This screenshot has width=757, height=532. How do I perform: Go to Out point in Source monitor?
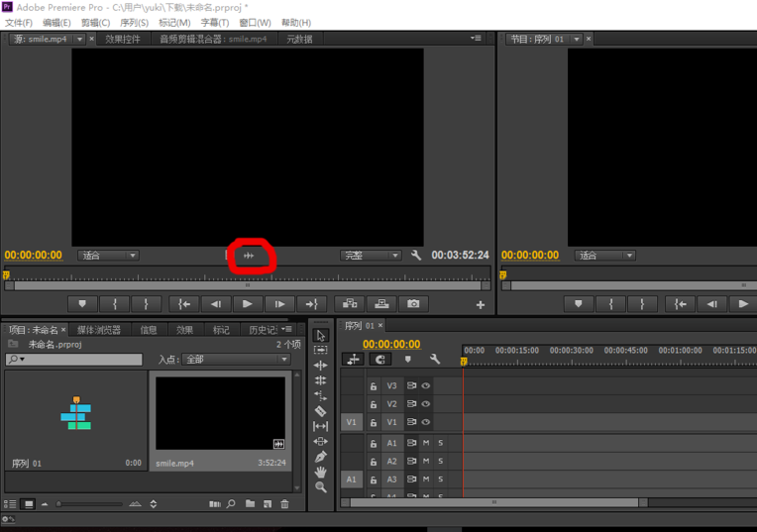tap(311, 304)
